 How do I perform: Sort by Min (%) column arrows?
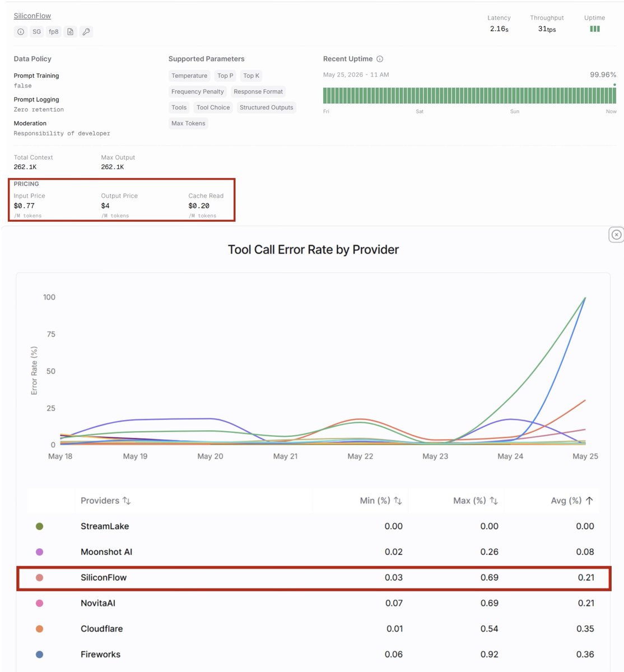pyautogui.click(x=398, y=501)
